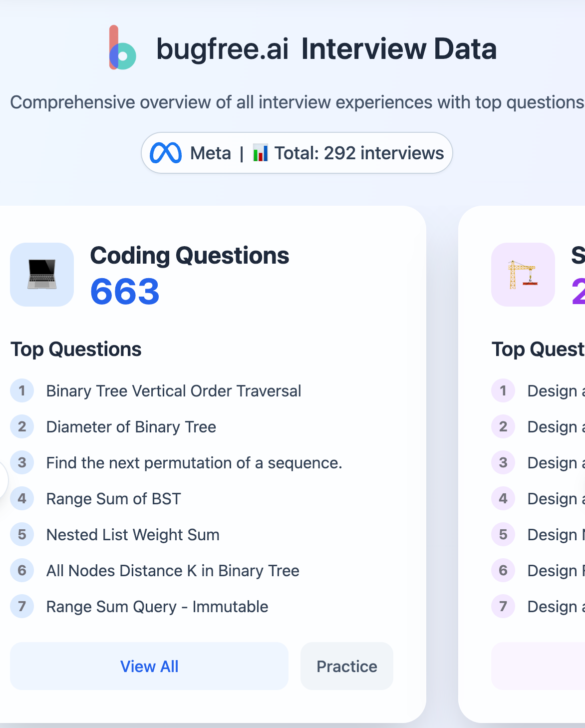The width and height of the screenshot is (585, 728).
Task: Open Range Sum Query - Immutable
Action: pyautogui.click(x=157, y=606)
